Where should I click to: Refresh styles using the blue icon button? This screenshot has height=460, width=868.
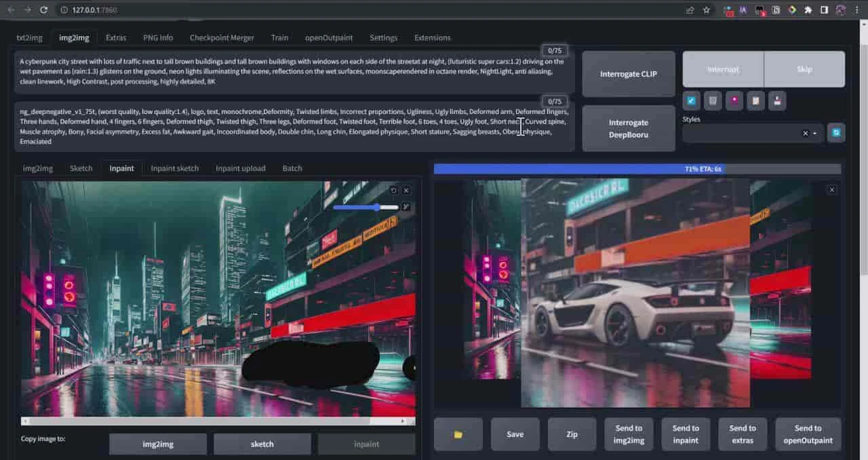836,133
